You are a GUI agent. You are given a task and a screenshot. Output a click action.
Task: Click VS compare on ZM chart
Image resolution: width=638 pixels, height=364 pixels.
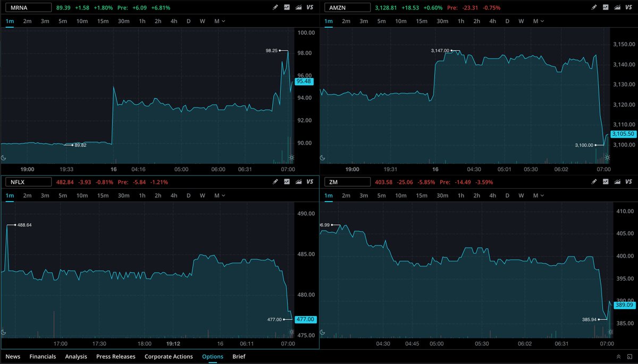pos(628,182)
